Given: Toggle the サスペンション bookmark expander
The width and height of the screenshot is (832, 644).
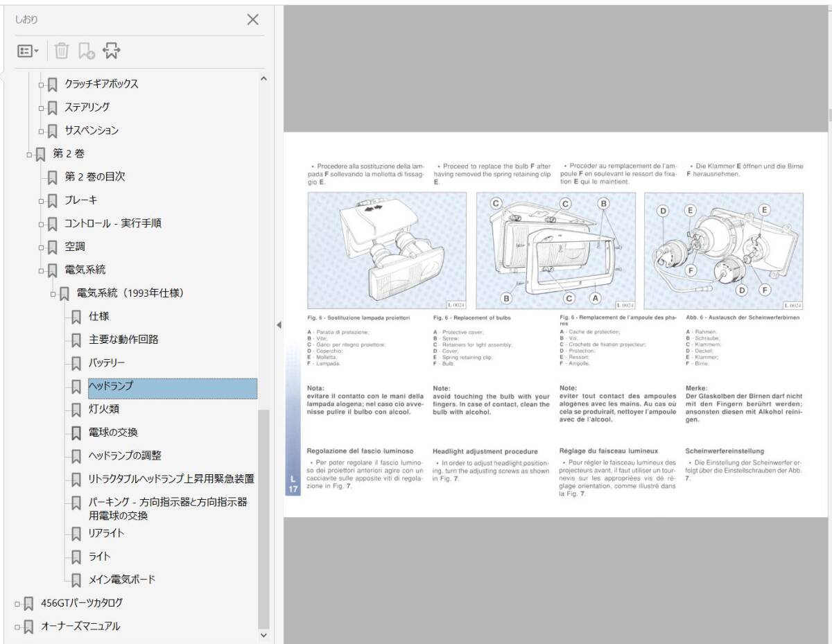Looking at the screenshot, I should [41, 131].
